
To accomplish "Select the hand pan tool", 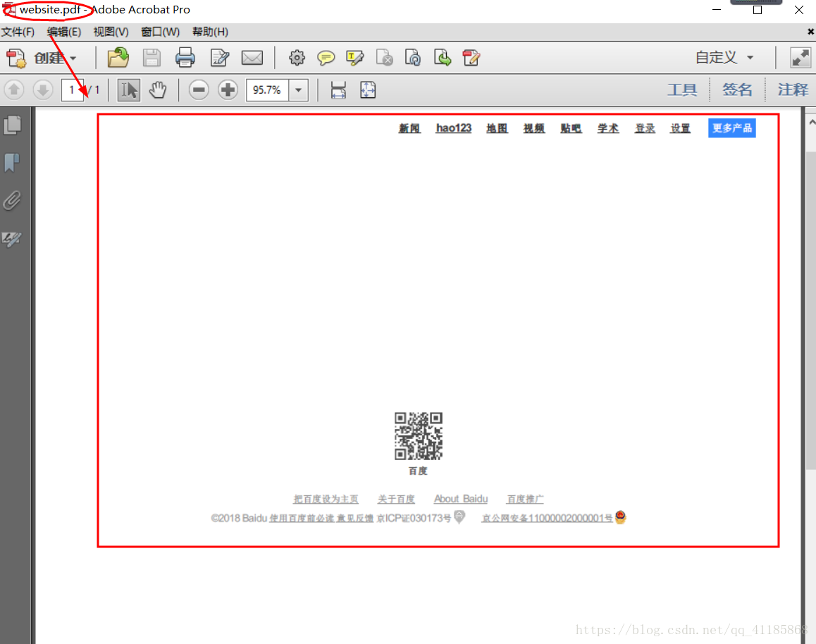I will pos(158,90).
